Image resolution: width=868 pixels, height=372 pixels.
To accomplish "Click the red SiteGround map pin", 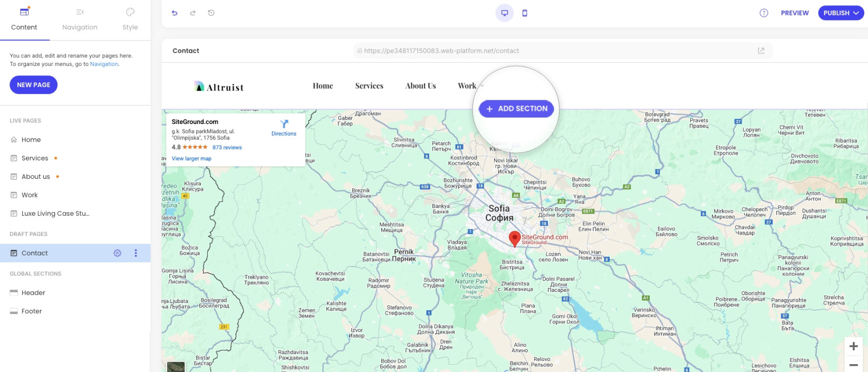I will coord(515,240).
